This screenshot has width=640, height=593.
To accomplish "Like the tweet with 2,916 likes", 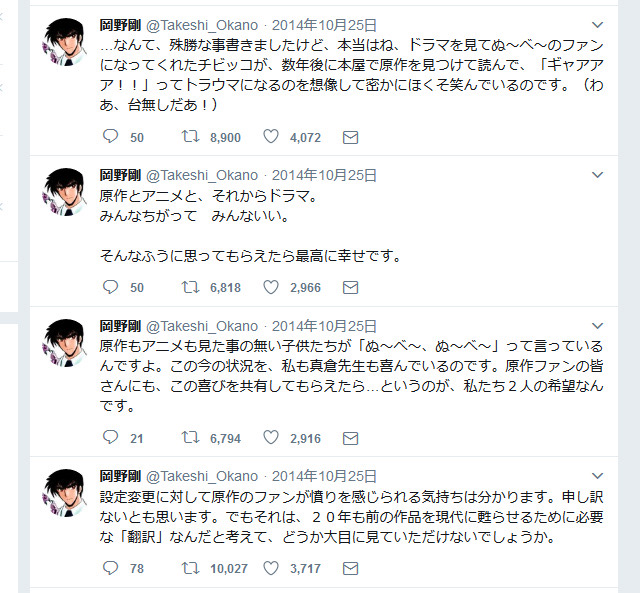I will pyautogui.click(x=270, y=438).
